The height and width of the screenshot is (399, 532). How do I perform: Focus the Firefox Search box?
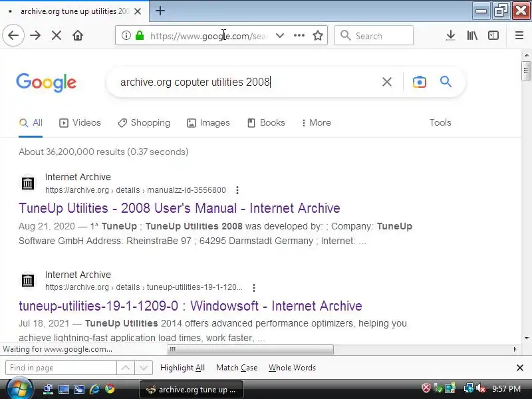coord(374,35)
